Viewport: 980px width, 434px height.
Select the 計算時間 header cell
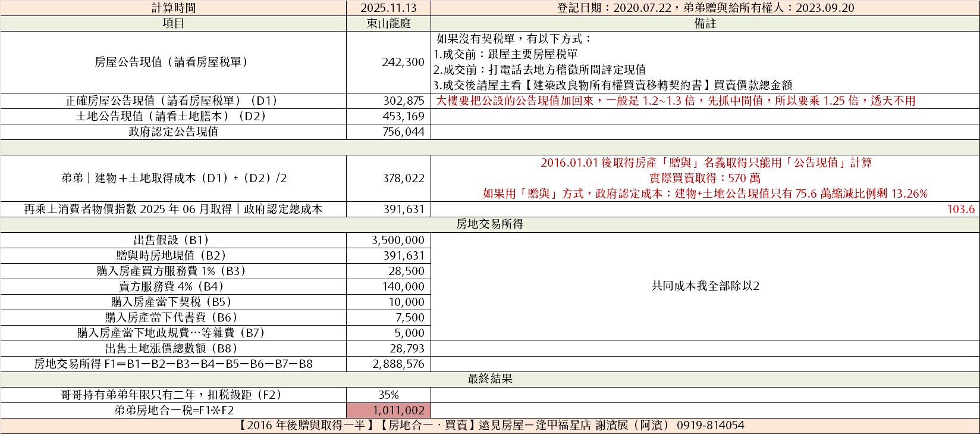coord(173,8)
